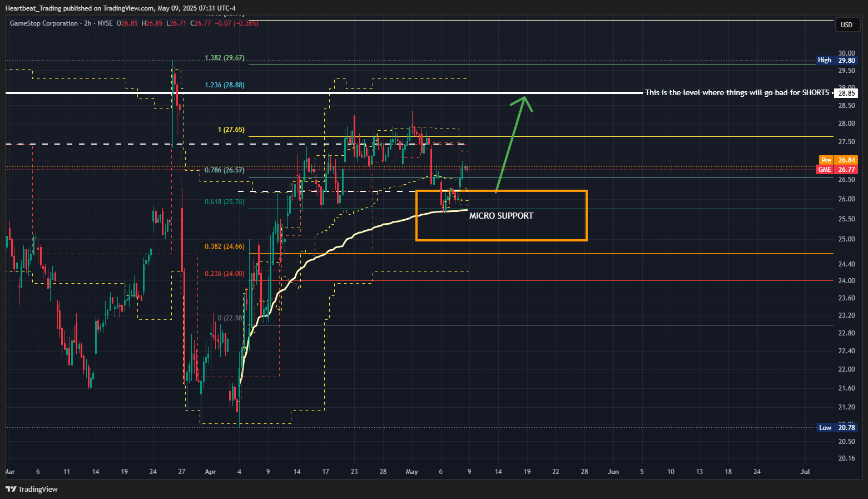
Task: Click the GameStop Corporation symbol title
Action: (44, 23)
